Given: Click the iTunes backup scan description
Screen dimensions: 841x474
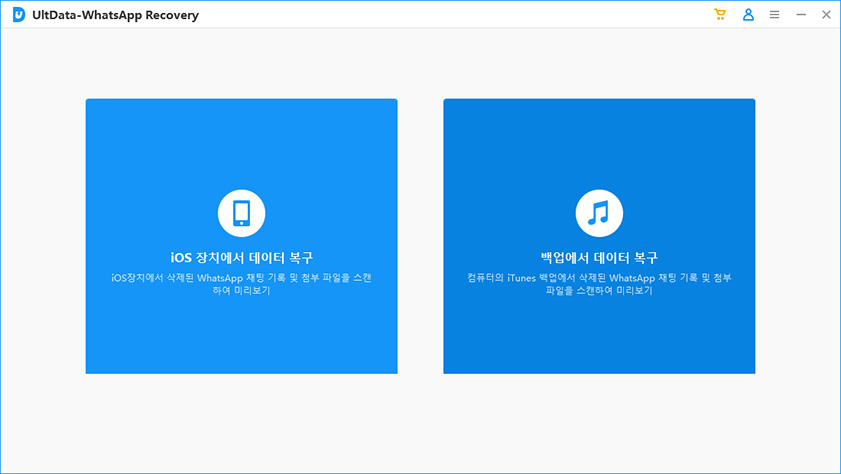Looking at the screenshot, I should point(599,284).
